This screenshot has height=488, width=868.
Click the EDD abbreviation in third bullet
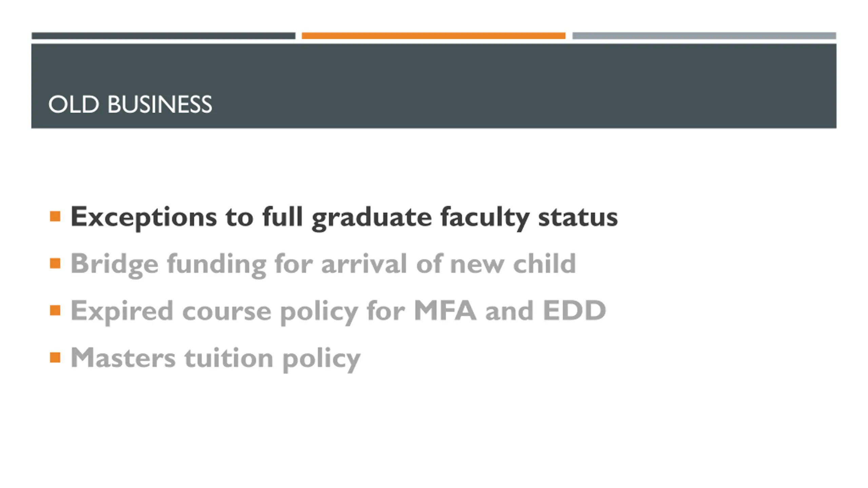[x=574, y=310]
